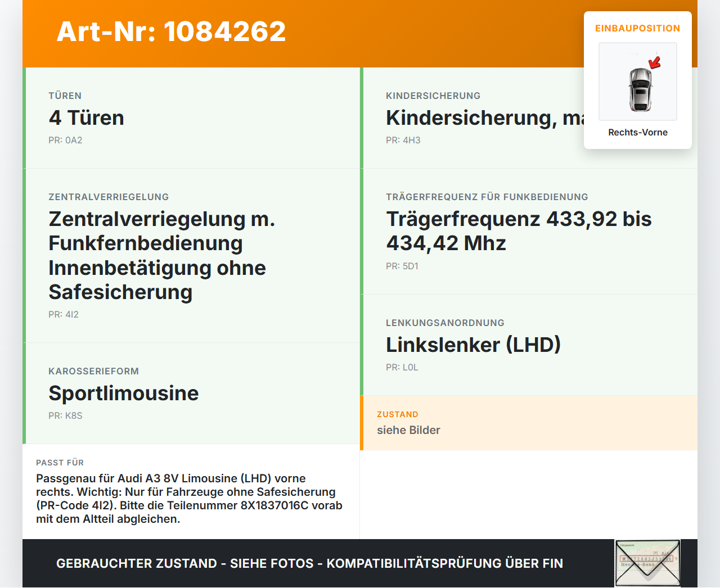The image size is (720, 588).
Task: Select the 'Passgenau für Audi A3 8V' paragraph
Action: point(190,499)
